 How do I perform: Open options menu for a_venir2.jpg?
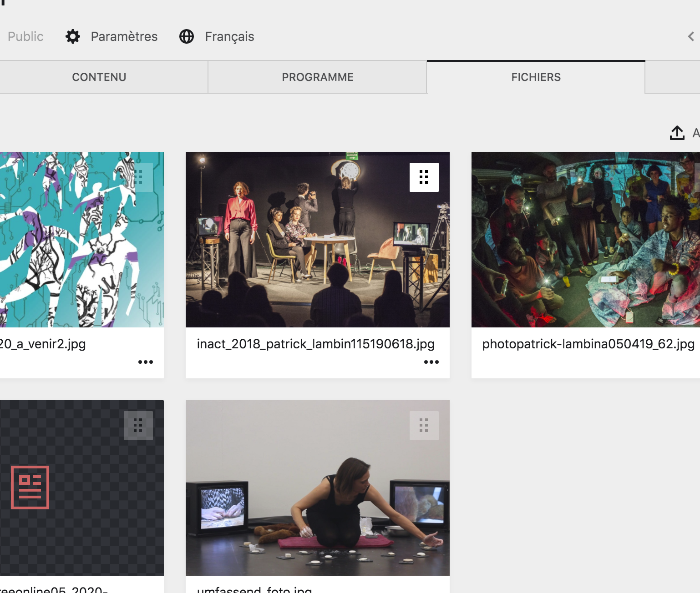[x=145, y=362]
